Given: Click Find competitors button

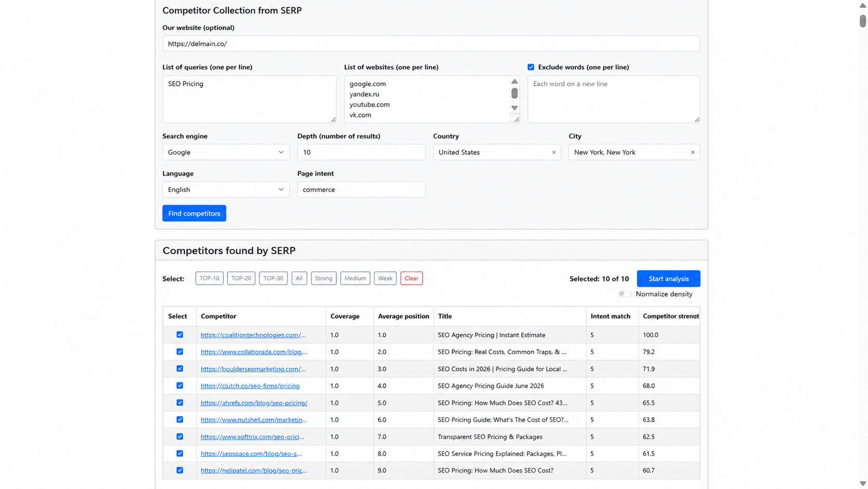Looking at the screenshot, I should (194, 213).
